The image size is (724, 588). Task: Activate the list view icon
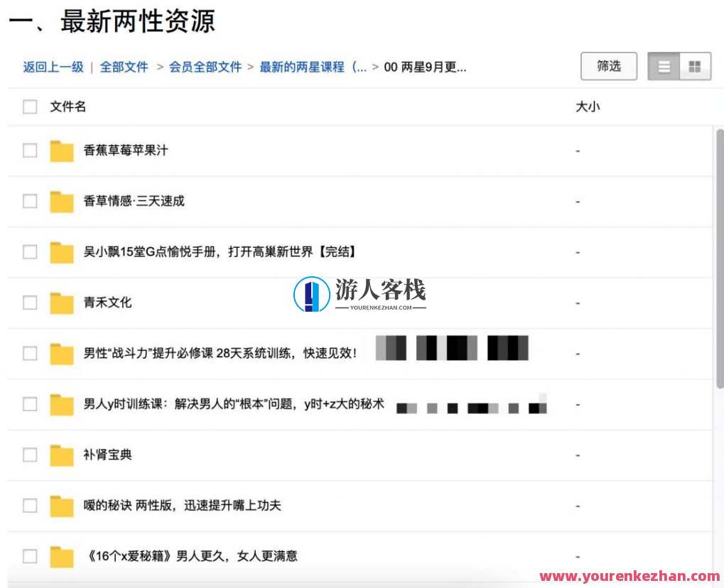[663, 66]
